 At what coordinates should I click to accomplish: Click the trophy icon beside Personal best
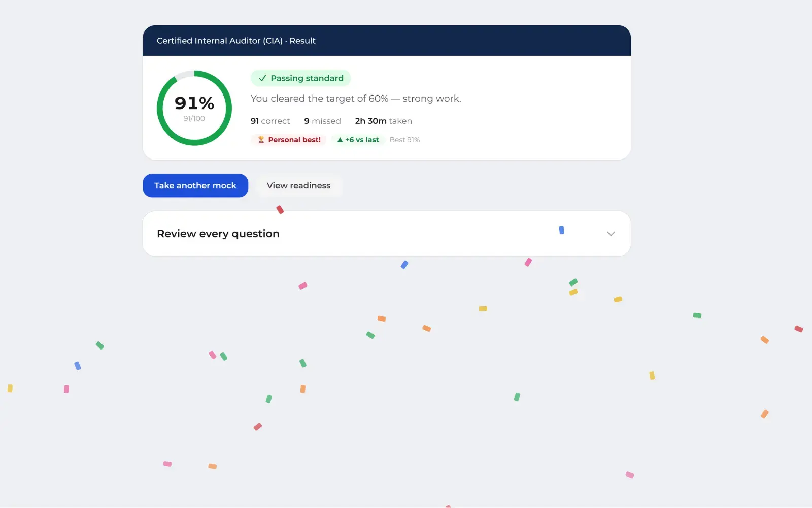(261, 140)
